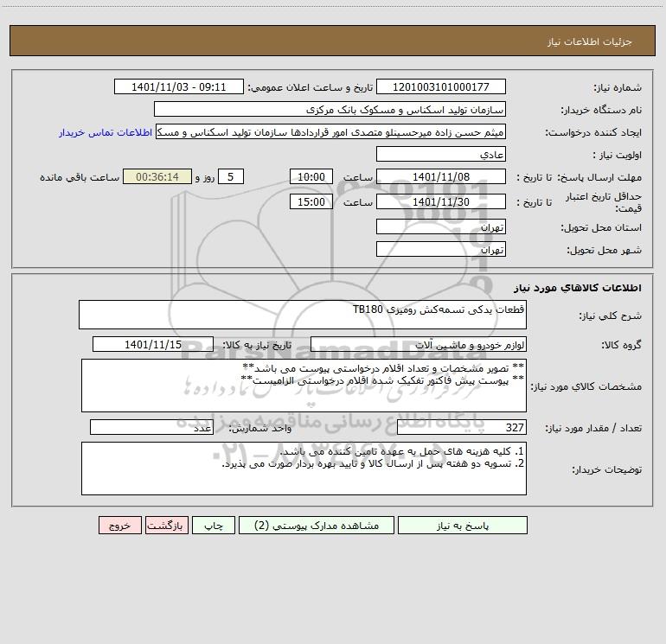The height and width of the screenshot is (644, 666).
Task: Click the label مهلت ارسال پاسخ
Action: 599,177
